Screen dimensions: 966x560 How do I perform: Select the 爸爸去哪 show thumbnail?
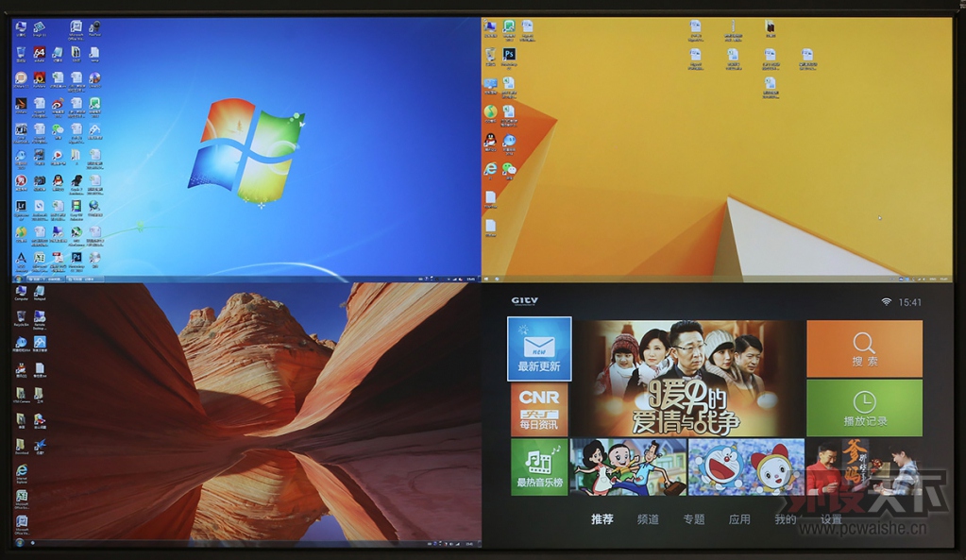click(864, 467)
